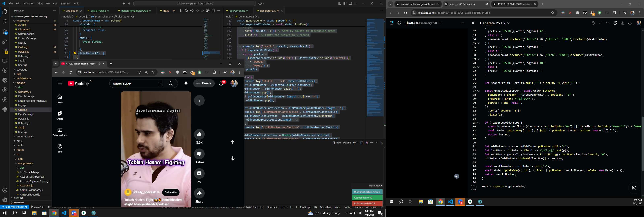Open the Source Control view in VS Code
This screenshot has width=644, height=217.
click(5, 32)
